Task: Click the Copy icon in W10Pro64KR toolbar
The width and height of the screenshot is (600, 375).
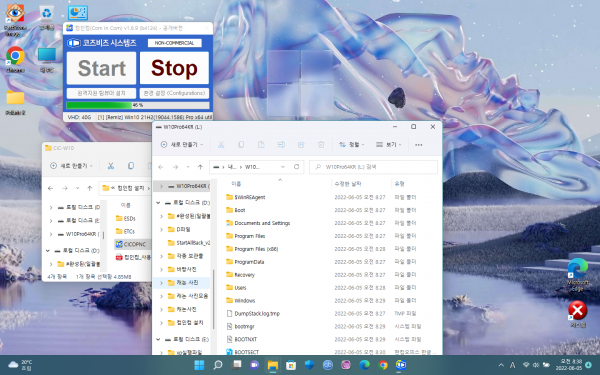Action: (x=241, y=145)
